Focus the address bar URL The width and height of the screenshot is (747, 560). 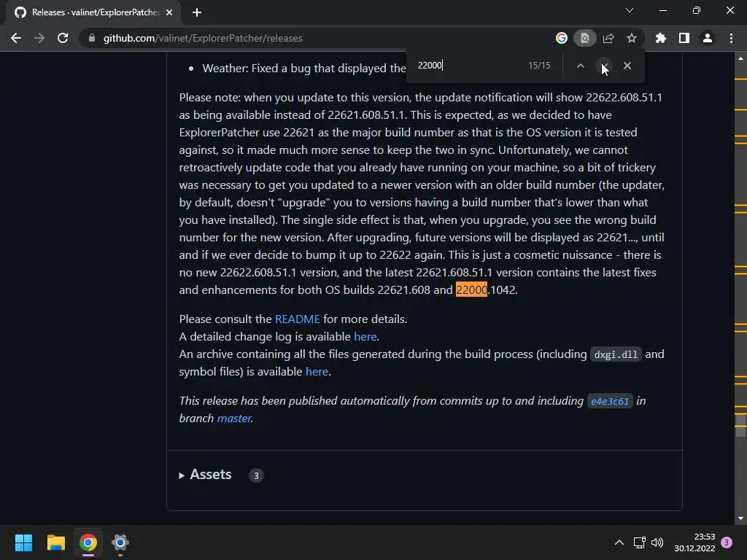(x=203, y=38)
